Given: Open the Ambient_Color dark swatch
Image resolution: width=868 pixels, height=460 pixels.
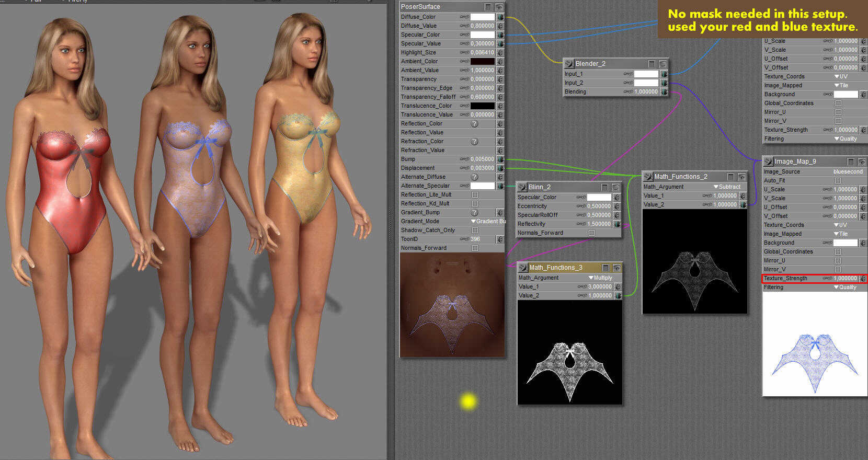Looking at the screenshot, I should pyautogui.click(x=482, y=61).
